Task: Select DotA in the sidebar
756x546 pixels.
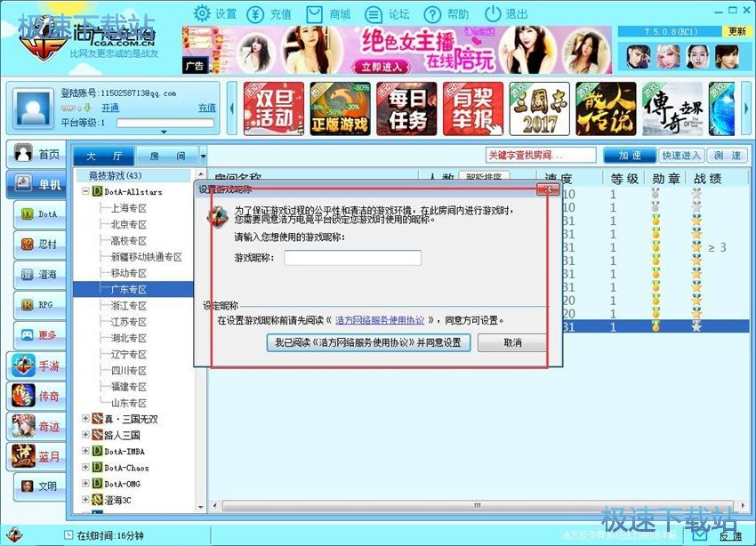Action: (x=41, y=214)
